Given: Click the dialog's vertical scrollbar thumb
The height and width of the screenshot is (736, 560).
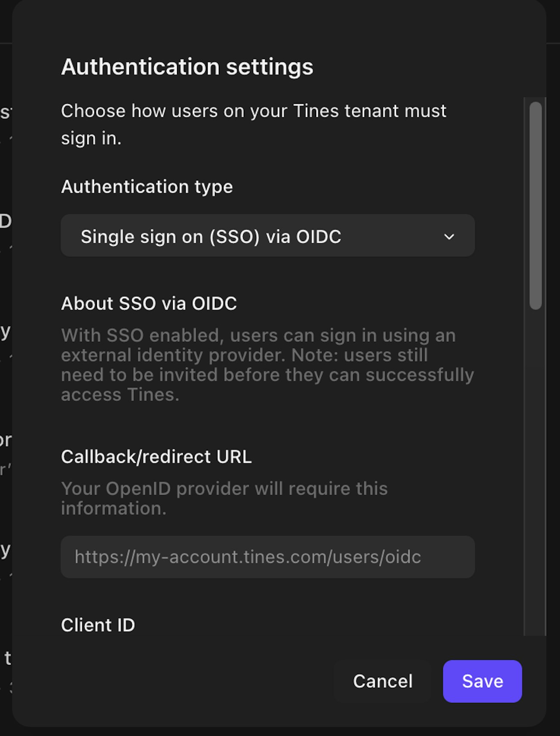Looking at the screenshot, I should tap(535, 206).
